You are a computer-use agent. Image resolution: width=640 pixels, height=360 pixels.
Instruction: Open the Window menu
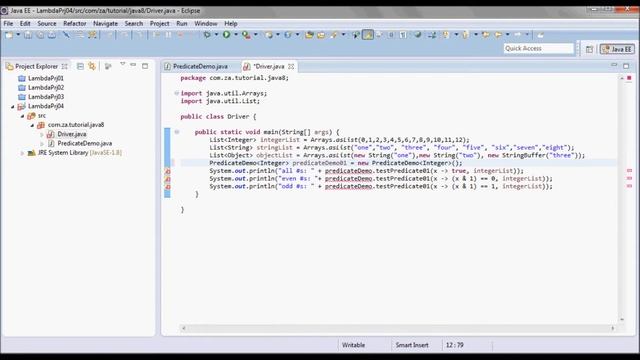206,24
